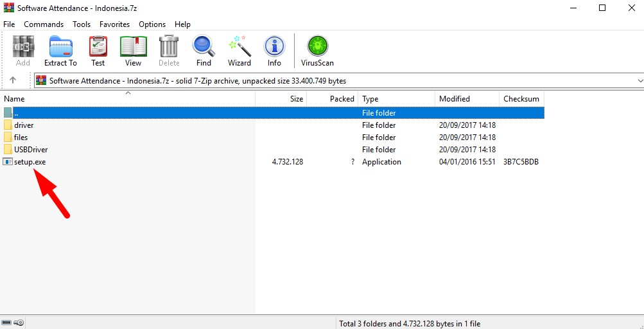Click the key password icon in status bar
This screenshot has height=329, width=644.
[19, 323]
